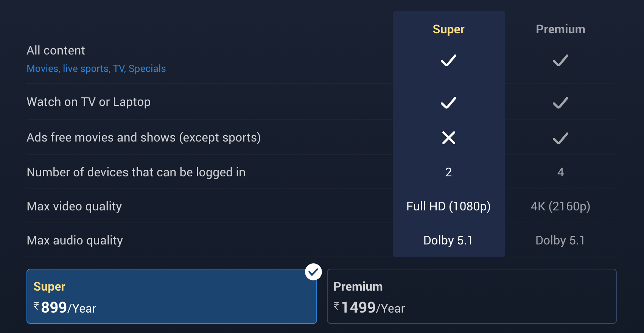Click the Premium Dolby 5.1 audio value
The image size is (644, 333).
pyautogui.click(x=560, y=240)
